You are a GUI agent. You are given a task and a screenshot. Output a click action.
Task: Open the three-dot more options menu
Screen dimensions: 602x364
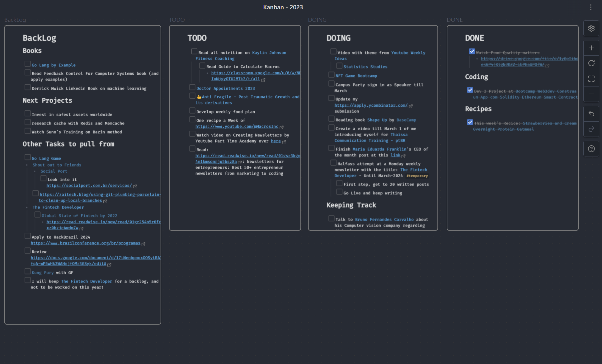point(590,7)
